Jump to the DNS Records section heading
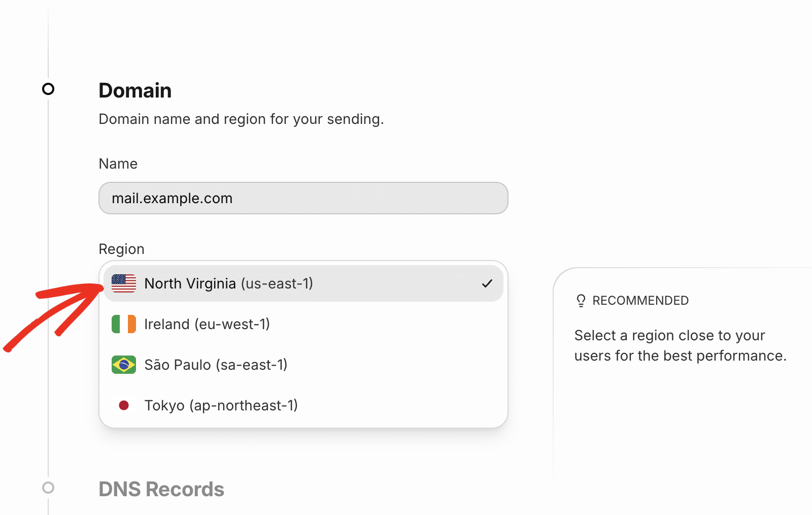This screenshot has width=812, height=515. (x=161, y=489)
